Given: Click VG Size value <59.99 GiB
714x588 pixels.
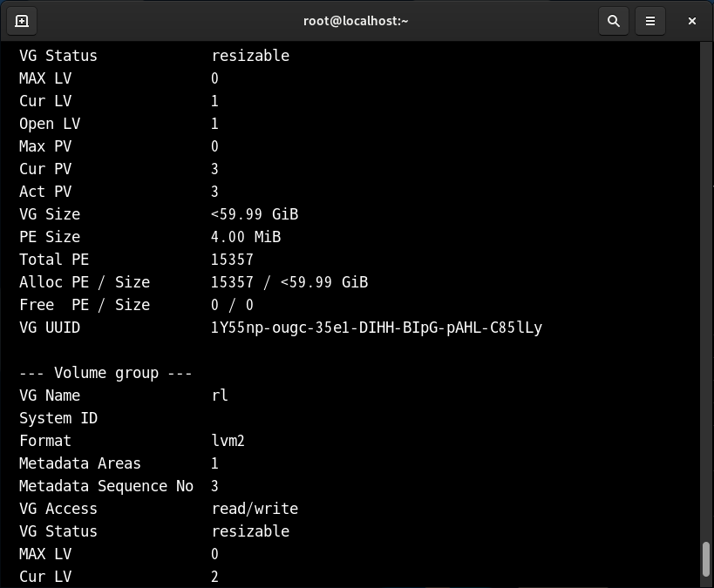Looking at the screenshot, I should pos(255,214).
